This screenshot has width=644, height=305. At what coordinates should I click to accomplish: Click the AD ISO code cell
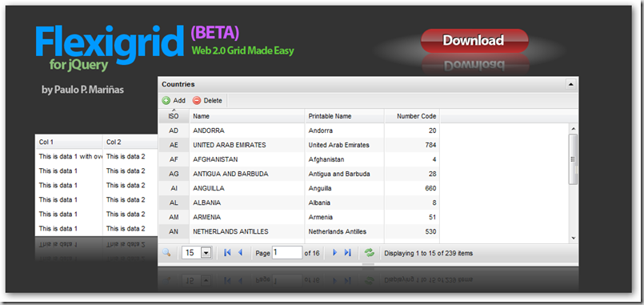(174, 130)
